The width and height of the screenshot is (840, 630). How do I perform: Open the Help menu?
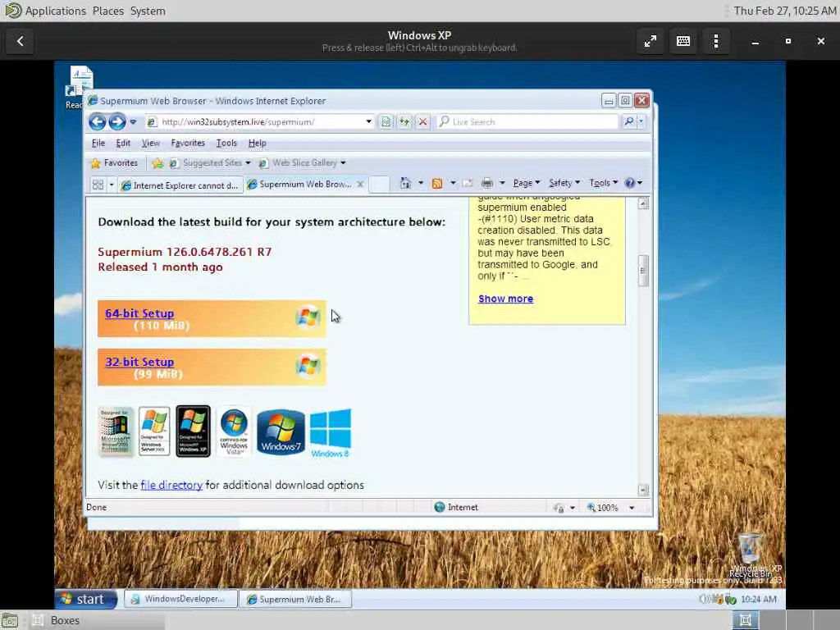(x=257, y=143)
